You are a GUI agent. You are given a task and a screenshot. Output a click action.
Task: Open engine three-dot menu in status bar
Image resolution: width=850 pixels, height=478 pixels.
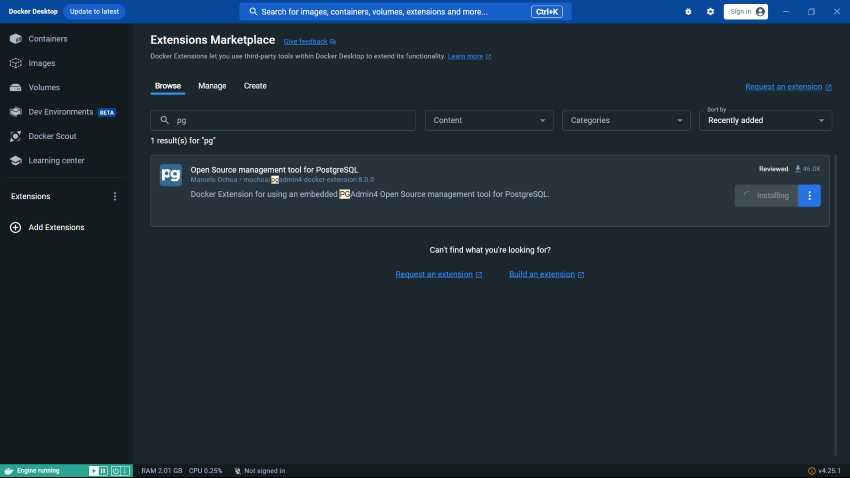coord(125,471)
